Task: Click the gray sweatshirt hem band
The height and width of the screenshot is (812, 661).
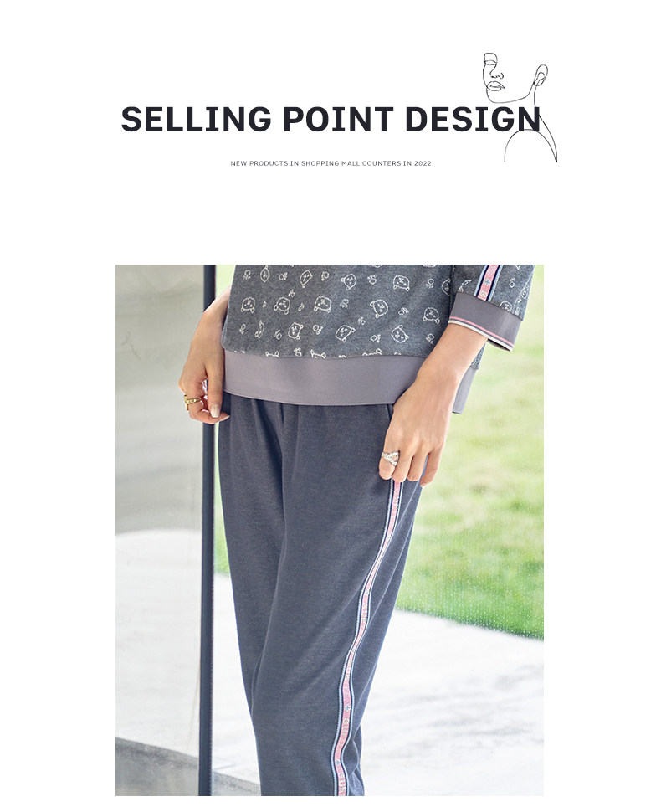Action: pos(315,378)
